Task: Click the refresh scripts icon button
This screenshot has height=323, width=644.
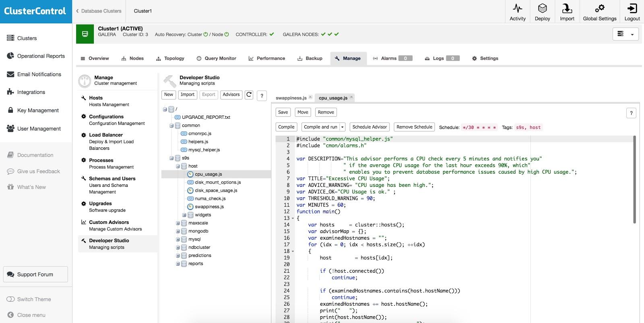Action: coord(249,95)
